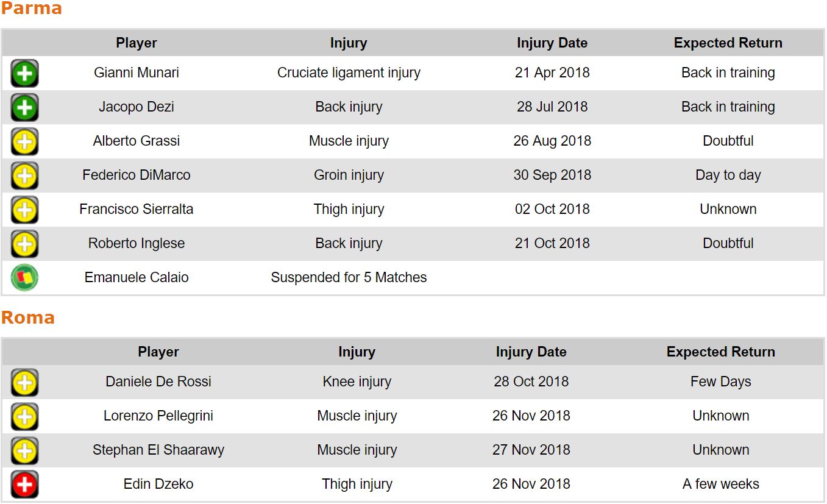Viewport: 827px width, 504px height.
Task: Click Injury Date column header in Parma table
Action: [x=552, y=43]
